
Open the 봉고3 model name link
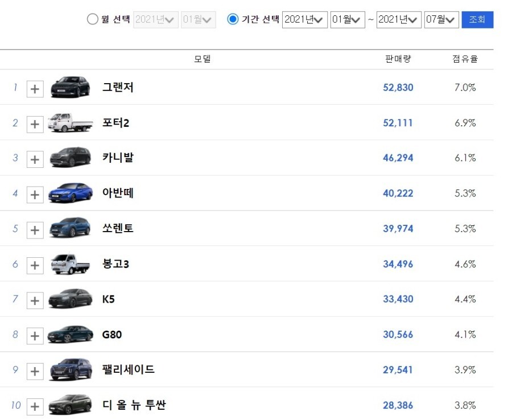pos(115,263)
